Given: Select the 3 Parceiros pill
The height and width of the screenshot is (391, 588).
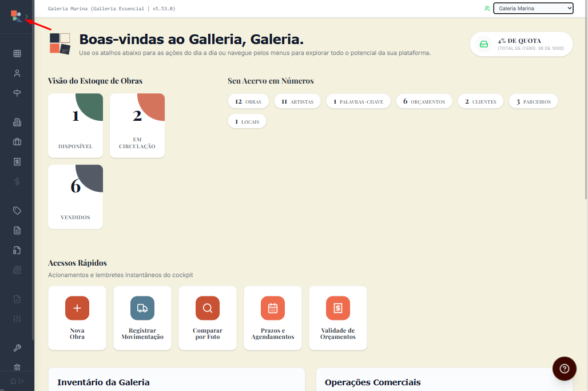Looking at the screenshot, I should pyautogui.click(x=533, y=101).
